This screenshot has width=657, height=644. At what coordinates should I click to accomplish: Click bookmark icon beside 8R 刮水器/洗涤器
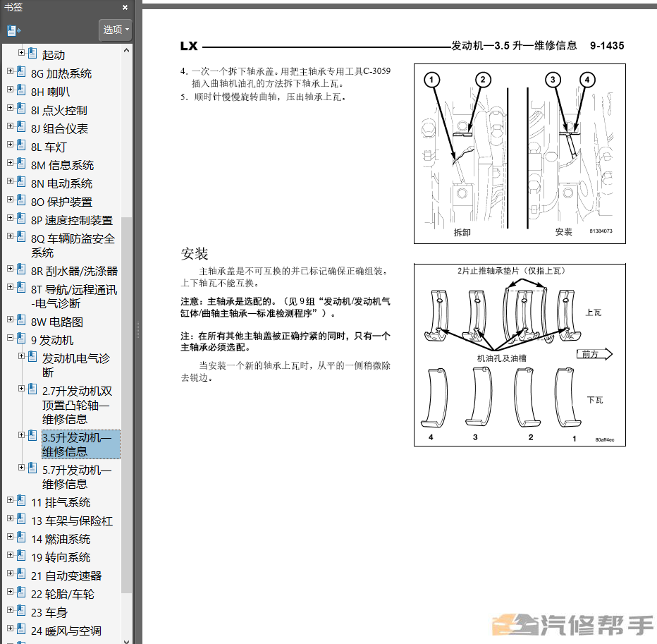click(x=21, y=269)
